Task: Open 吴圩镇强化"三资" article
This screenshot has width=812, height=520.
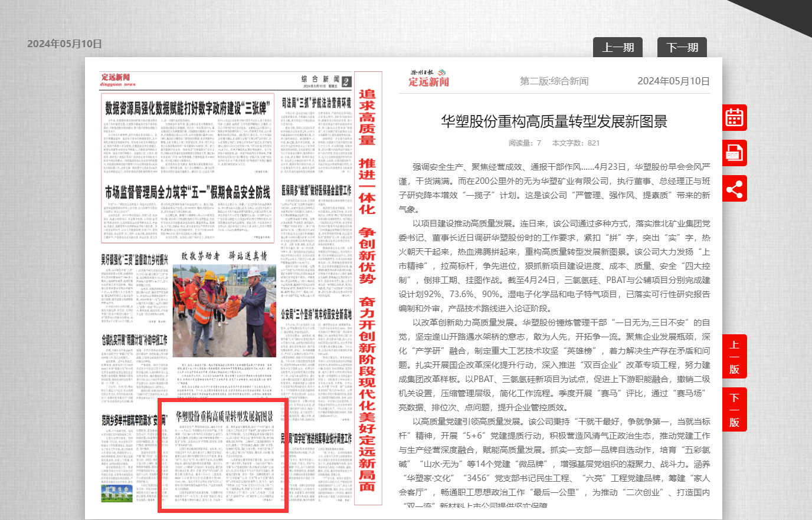Action: (x=135, y=259)
